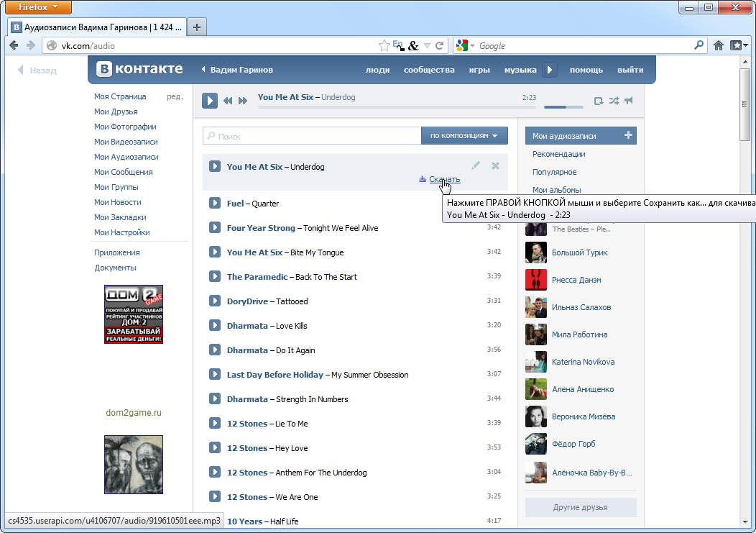Play The Paramedic – Back To The Start

tap(215, 276)
